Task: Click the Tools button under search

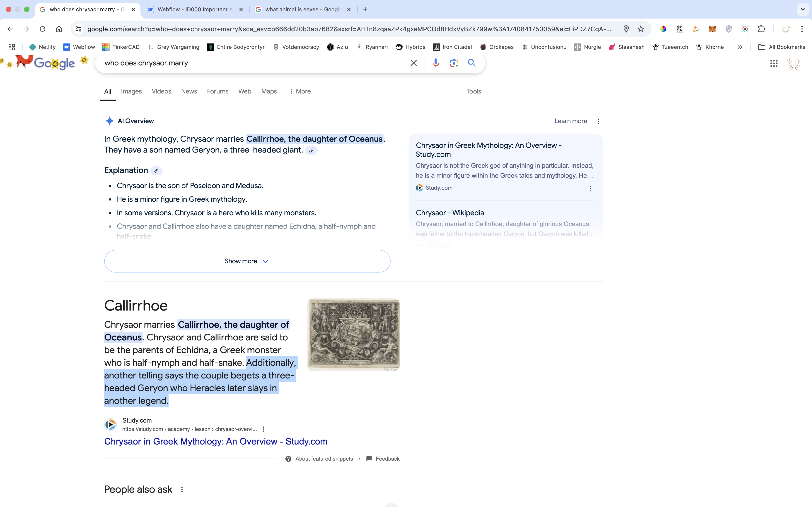Action: [x=474, y=91]
